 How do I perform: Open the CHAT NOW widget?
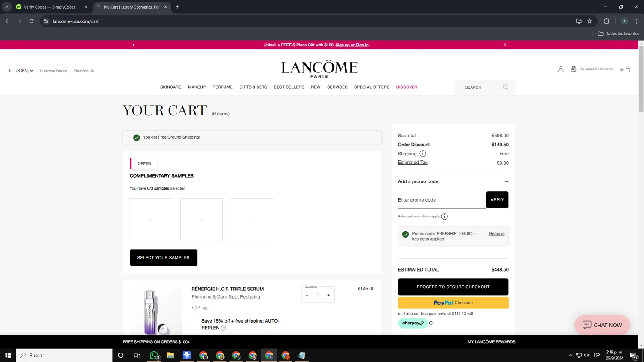(602, 325)
